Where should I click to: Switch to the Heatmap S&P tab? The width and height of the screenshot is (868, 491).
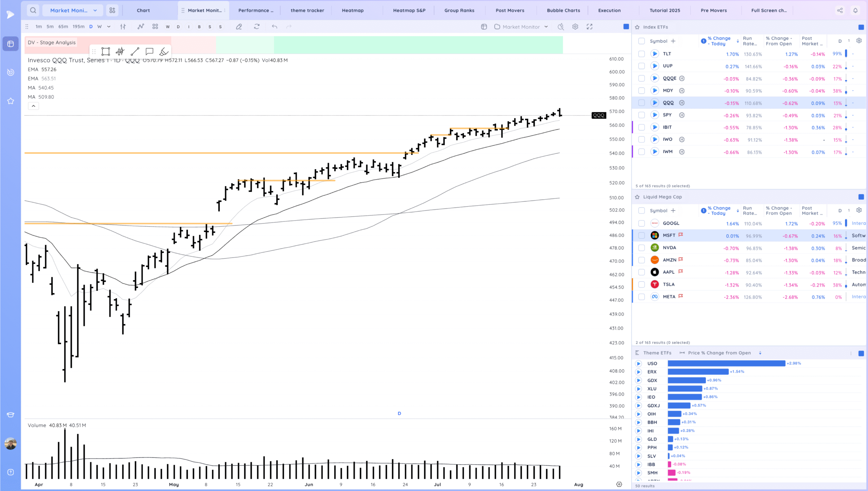pos(409,10)
